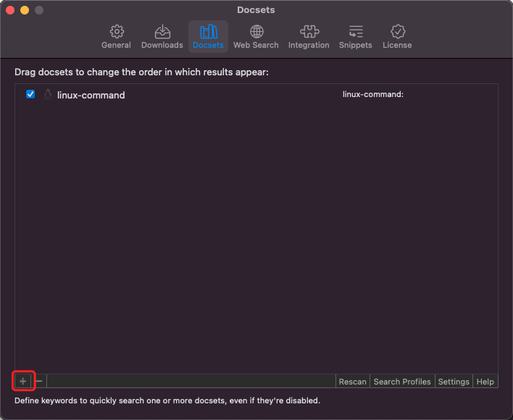Screen dimensions: 513x420
Task: Open the License badge icon
Action: [397, 32]
